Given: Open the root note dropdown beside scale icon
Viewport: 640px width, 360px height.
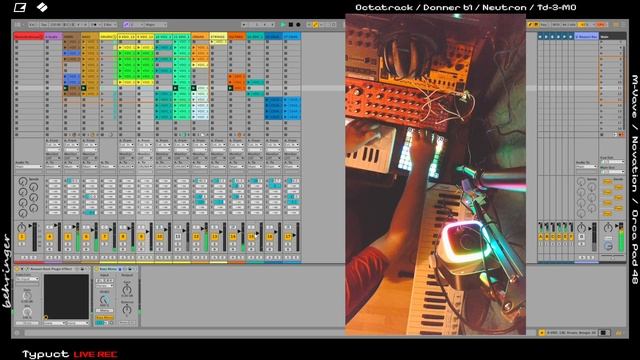Looking at the screenshot, I should click(136, 24).
